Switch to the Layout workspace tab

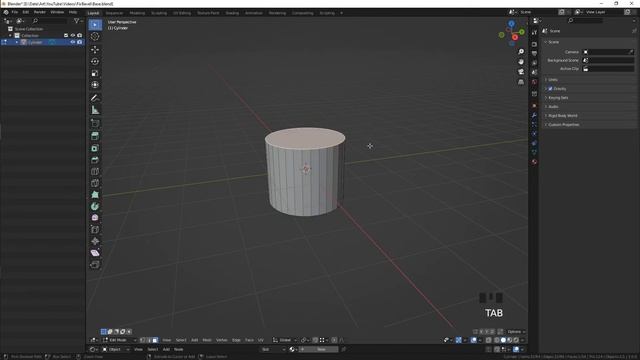93,13
